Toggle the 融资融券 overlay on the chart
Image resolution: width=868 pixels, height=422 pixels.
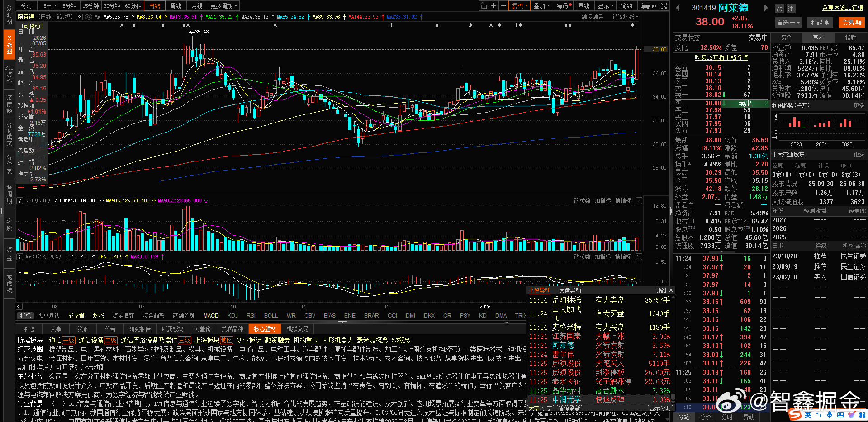592,17
